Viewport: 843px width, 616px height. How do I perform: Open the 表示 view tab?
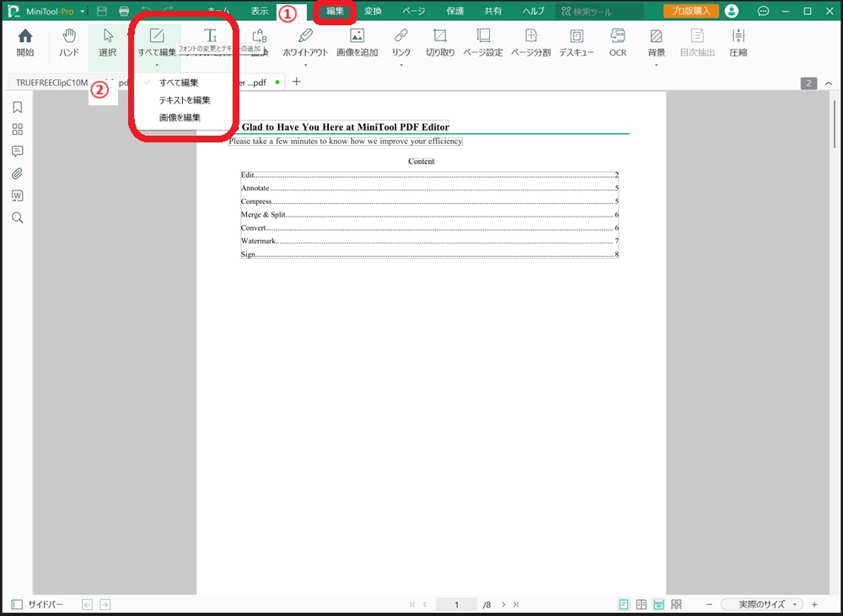[x=260, y=11]
